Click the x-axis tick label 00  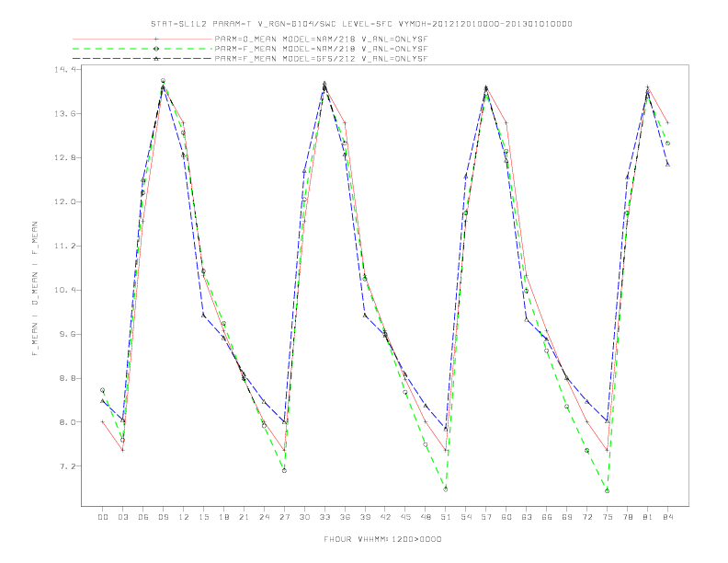pos(103,517)
